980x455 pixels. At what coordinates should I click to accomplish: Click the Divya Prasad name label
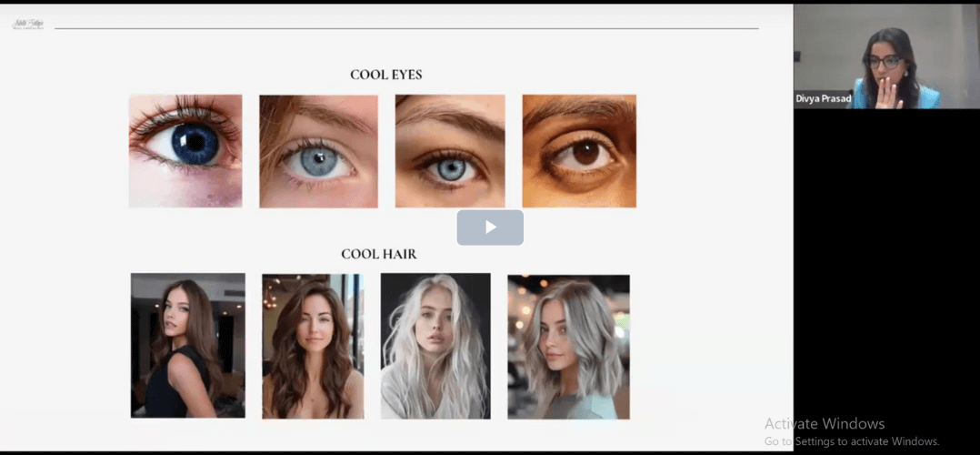823,99
